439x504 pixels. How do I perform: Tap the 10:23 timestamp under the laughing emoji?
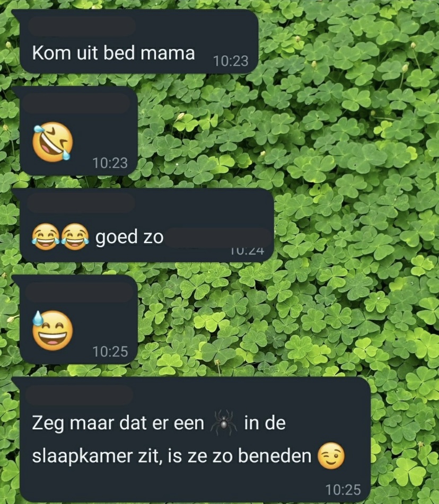point(110,163)
